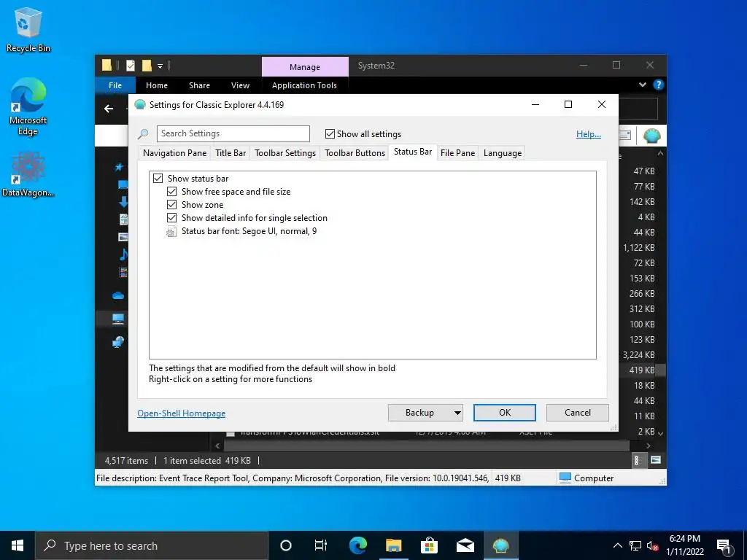The image size is (747, 560).
Task: Click the New folder icon in quick access toolbar
Action: (147, 65)
